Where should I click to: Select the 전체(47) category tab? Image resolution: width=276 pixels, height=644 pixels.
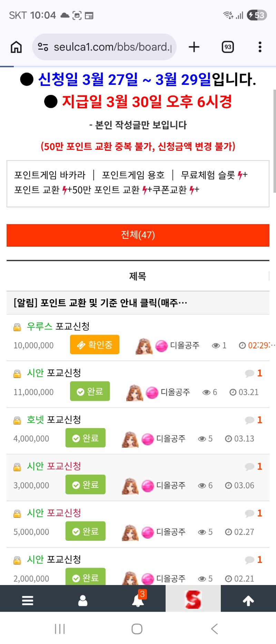click(138, 235)
